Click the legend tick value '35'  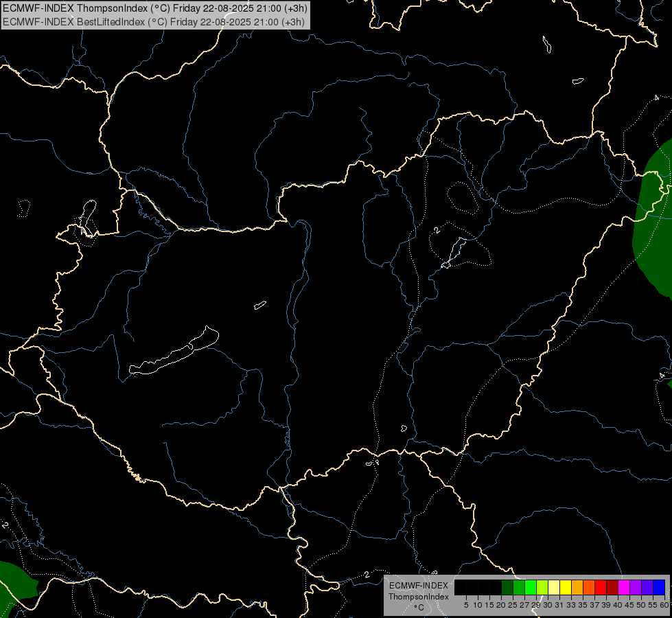pos(583,605)
